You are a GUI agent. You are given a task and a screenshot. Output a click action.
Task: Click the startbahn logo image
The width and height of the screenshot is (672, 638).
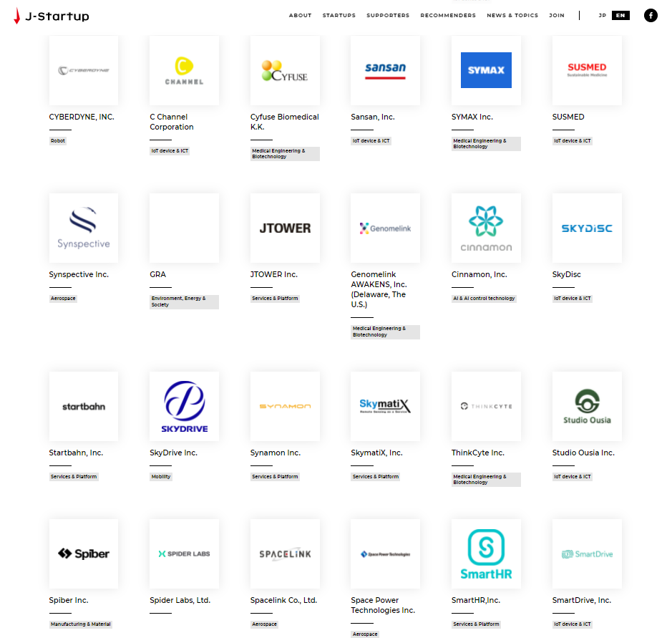(x=84, y=407)
